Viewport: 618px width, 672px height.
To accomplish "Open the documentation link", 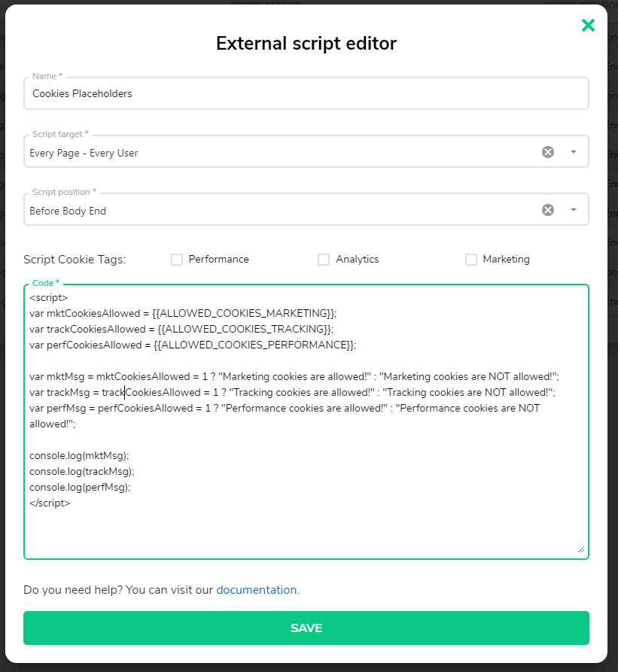I will pos(256,590).
